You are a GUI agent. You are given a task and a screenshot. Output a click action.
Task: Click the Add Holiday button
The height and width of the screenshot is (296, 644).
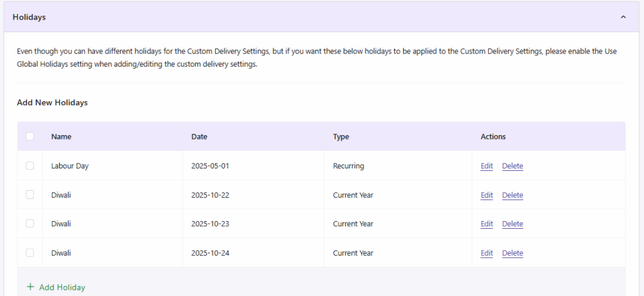point(62,287)
